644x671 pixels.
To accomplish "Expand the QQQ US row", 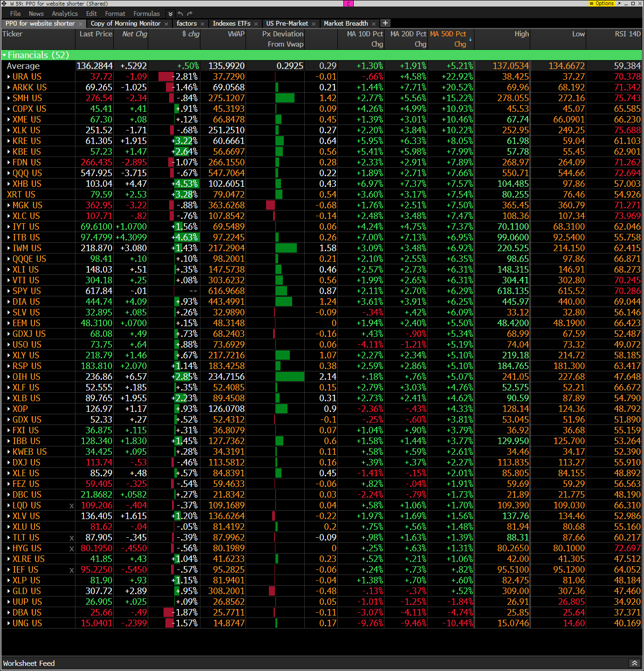I will [x=9, y=173].
